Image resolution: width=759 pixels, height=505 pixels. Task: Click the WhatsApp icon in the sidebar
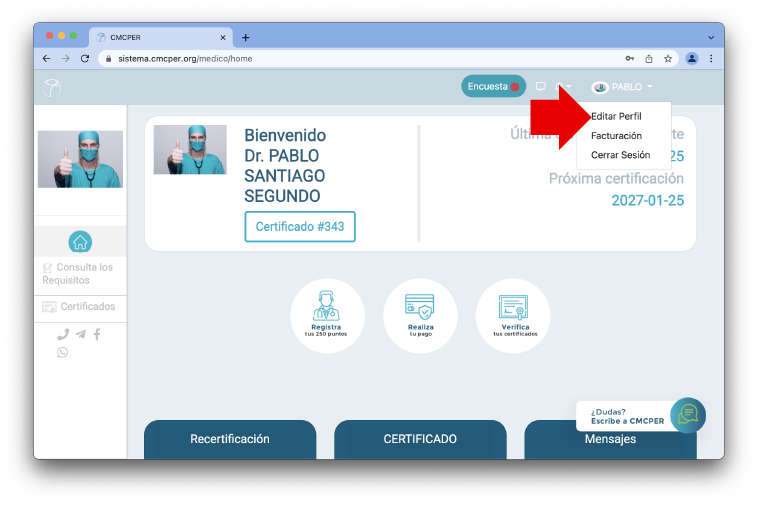tap(63, 352)
